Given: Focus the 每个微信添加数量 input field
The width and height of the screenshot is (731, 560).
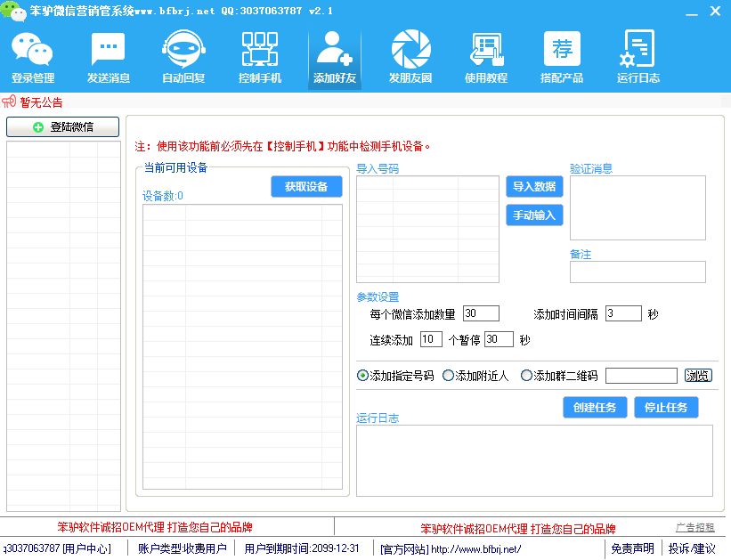Looking at the screenshot, I should 481,313.
